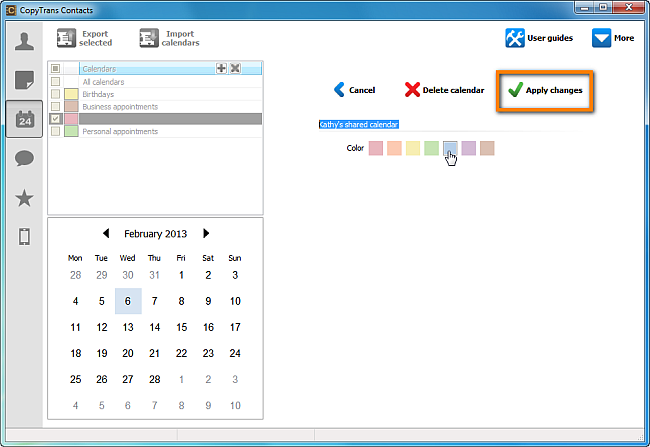Click the February 2013 month title
This screenshot has width=650, height=447.
tap(155, 234)
